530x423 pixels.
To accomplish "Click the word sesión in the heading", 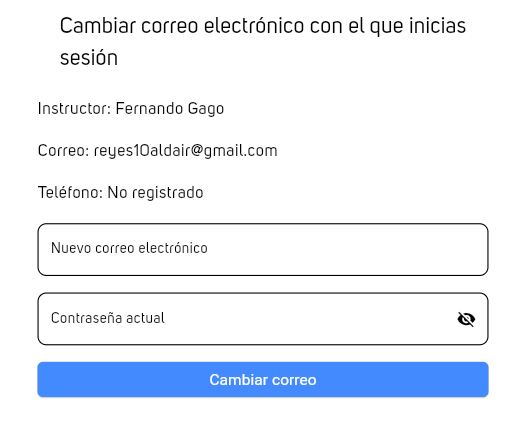I will point(89,57).
